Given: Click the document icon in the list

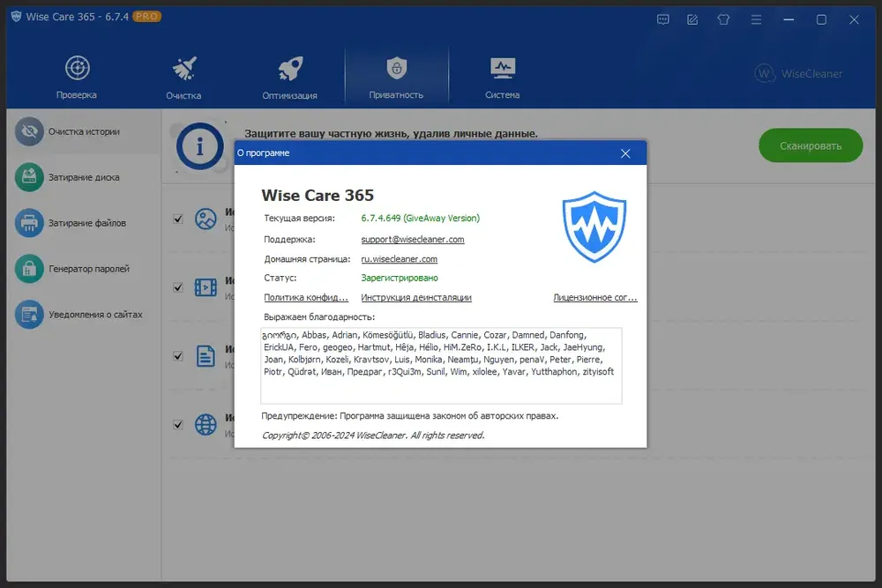Looking at the screenshot, I should point(206,356).
